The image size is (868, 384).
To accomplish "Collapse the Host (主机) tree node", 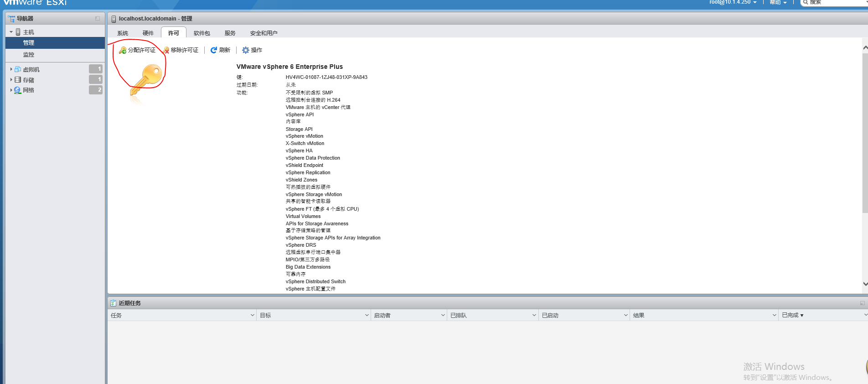I will coord(11,32).
